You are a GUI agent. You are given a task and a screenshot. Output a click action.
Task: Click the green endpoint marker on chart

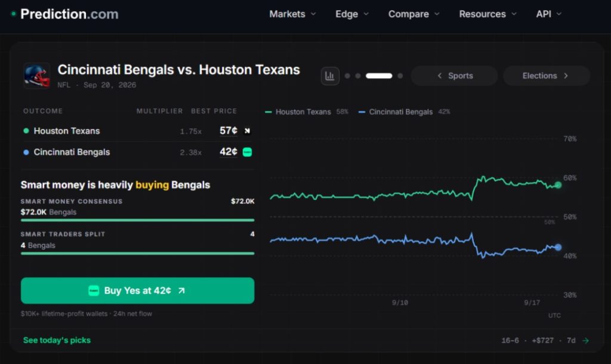558,185
